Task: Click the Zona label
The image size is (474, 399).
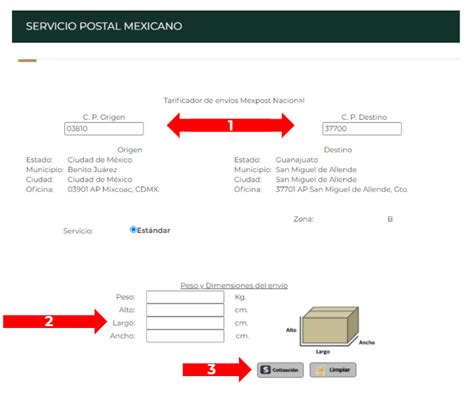Action: [303, 219]
